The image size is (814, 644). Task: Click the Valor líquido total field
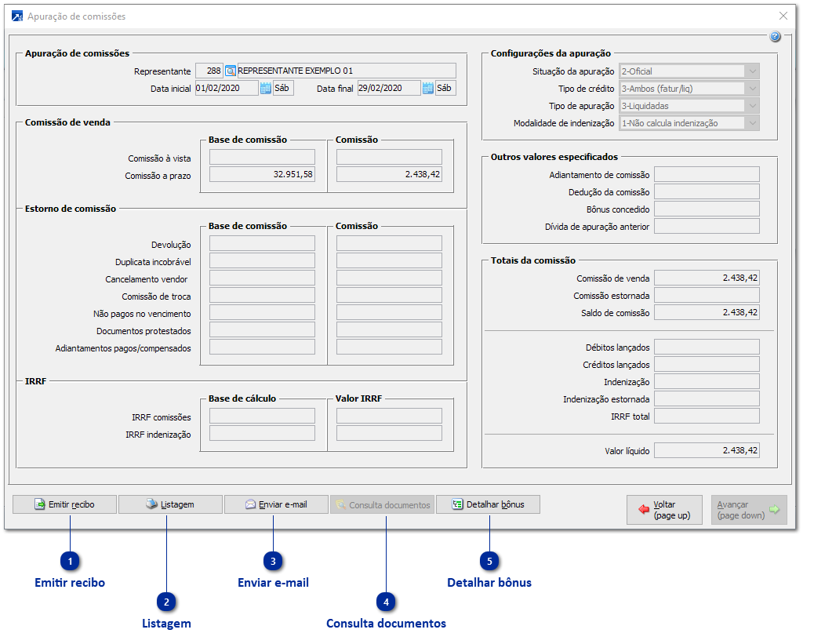707,450
